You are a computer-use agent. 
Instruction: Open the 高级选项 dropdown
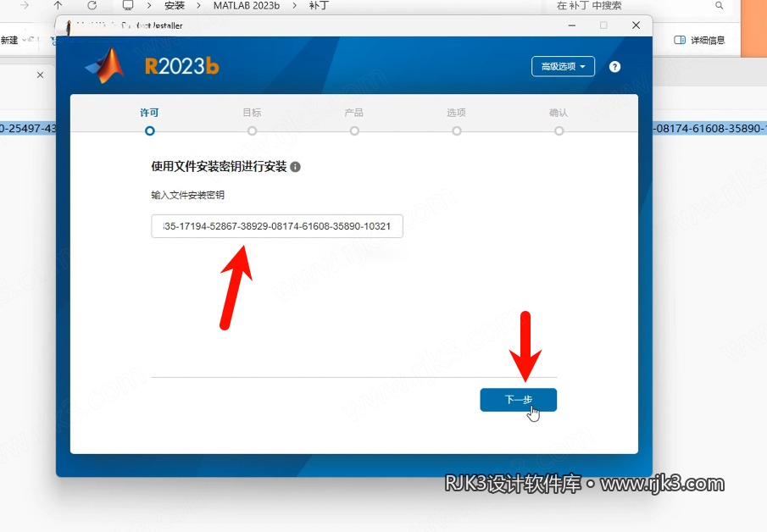tap(563, 66)
